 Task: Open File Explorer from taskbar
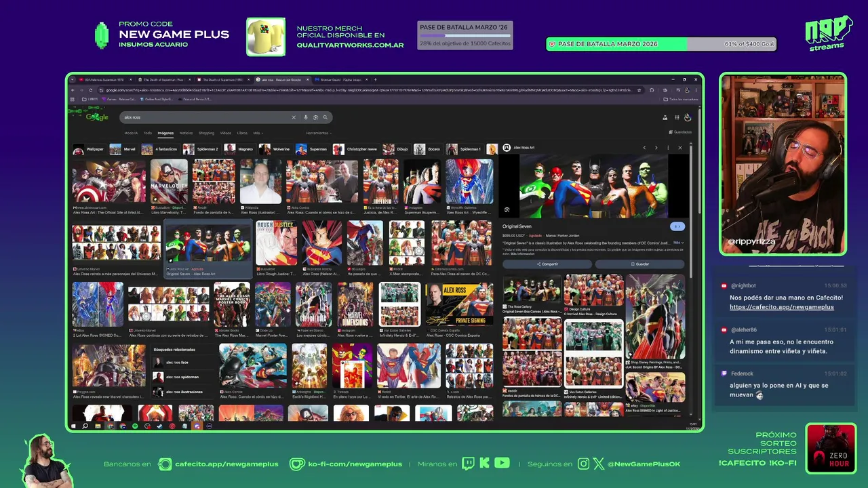point(98,426)
